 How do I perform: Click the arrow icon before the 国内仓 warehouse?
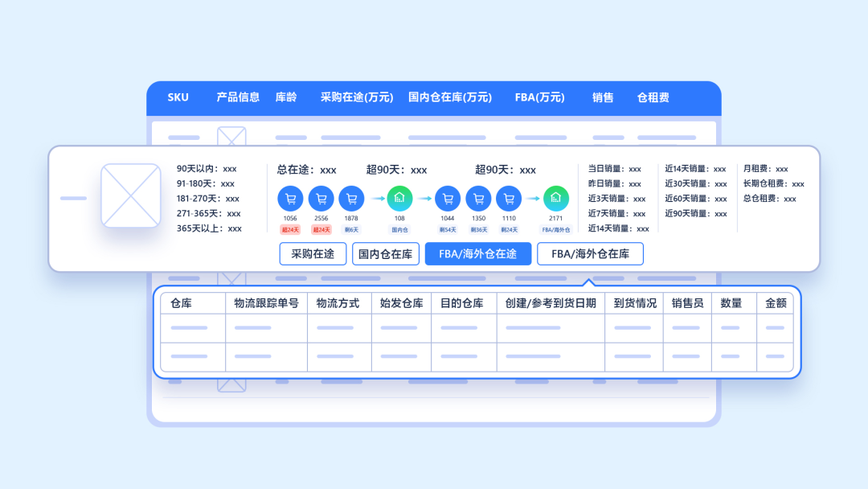click(x=375, y=197)
